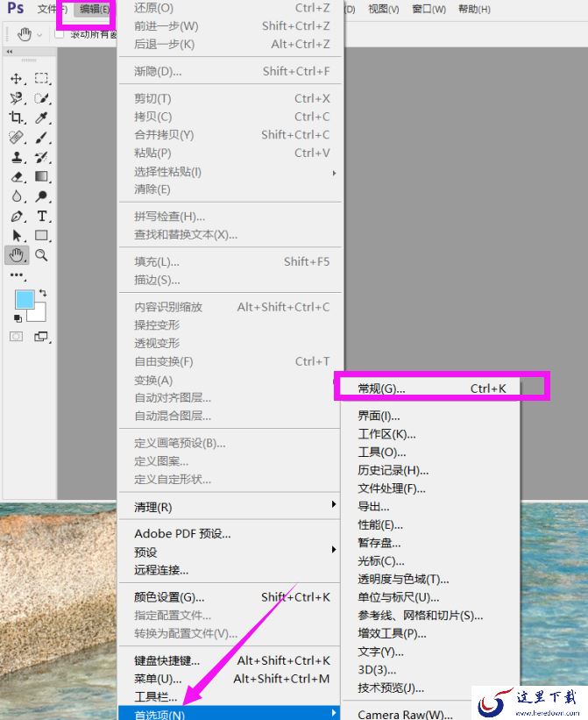This screenshot has width=588, height=720.
Task: Select the Rectangle shape tool
Action: pyautogui.click(x=41, y=236)
